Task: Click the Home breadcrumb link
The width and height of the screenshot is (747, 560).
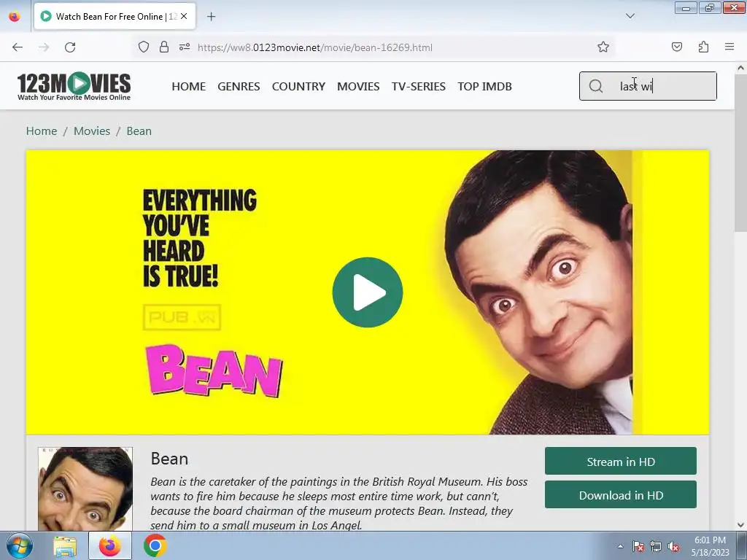Action: [42, 131]
